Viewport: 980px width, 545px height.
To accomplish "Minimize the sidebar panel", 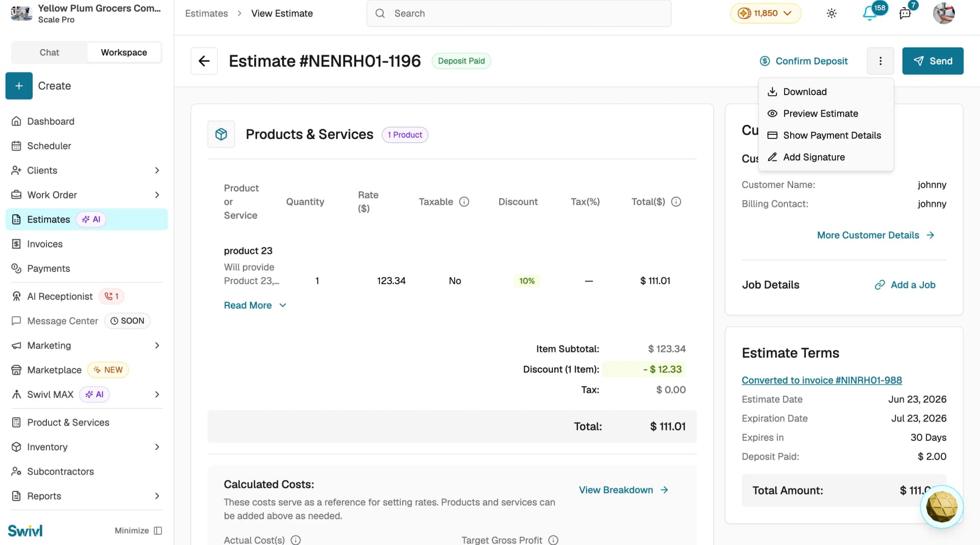I will tap(138, 531).
